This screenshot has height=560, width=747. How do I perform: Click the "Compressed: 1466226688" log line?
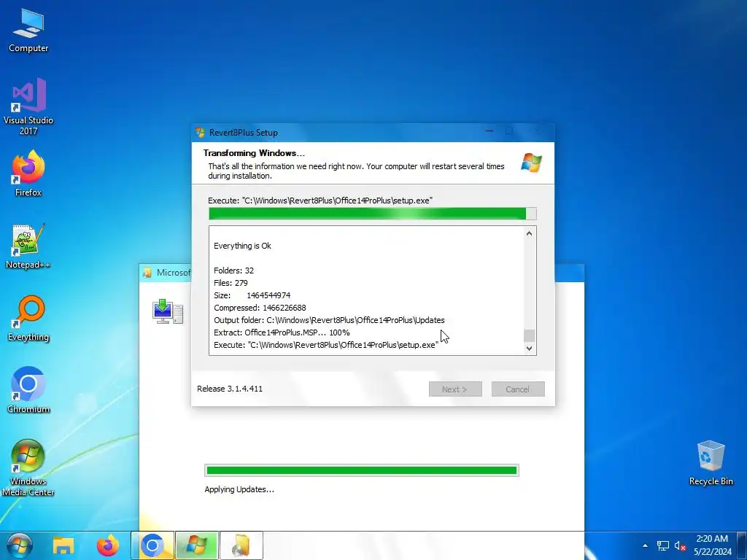pos(260,308)
